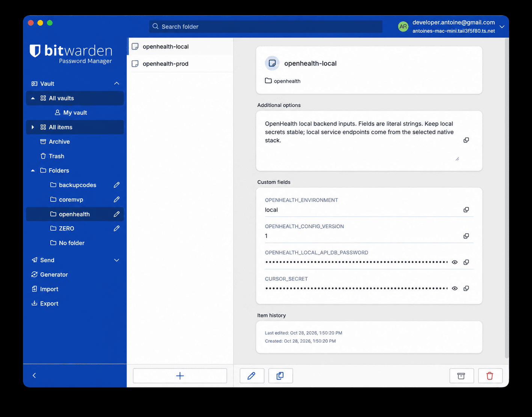Rename the backupcodes folder via its pencil icon

point(117,185)
